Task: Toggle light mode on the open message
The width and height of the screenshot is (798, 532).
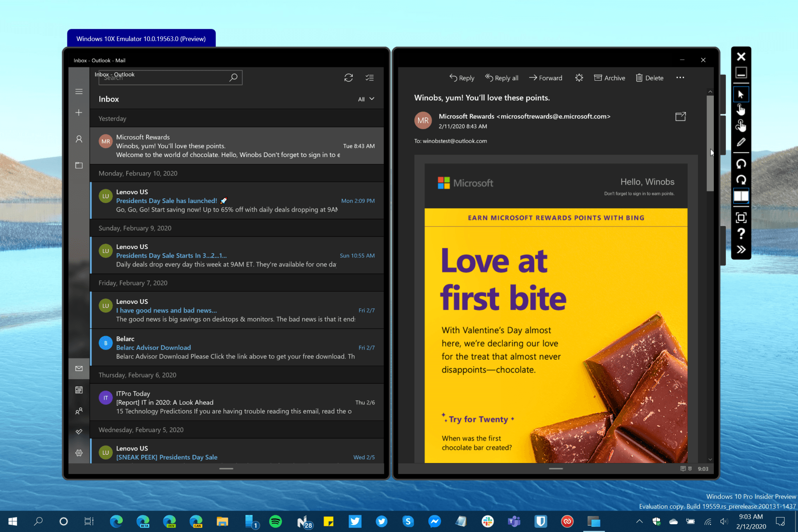Action: click(x=579, y=78)
